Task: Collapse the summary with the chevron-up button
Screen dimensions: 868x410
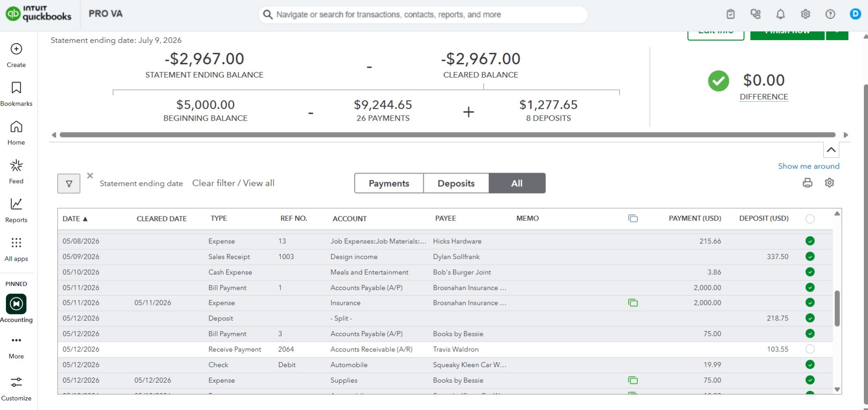Action: pyautogui.click(x=831, y=150)
